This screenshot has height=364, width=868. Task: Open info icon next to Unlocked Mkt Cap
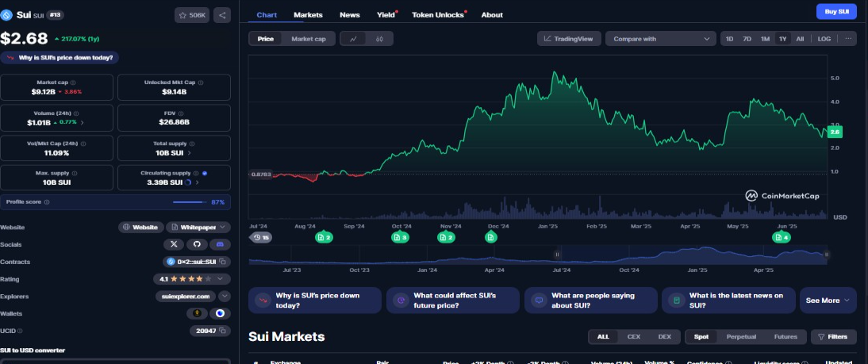pos(201,82)
